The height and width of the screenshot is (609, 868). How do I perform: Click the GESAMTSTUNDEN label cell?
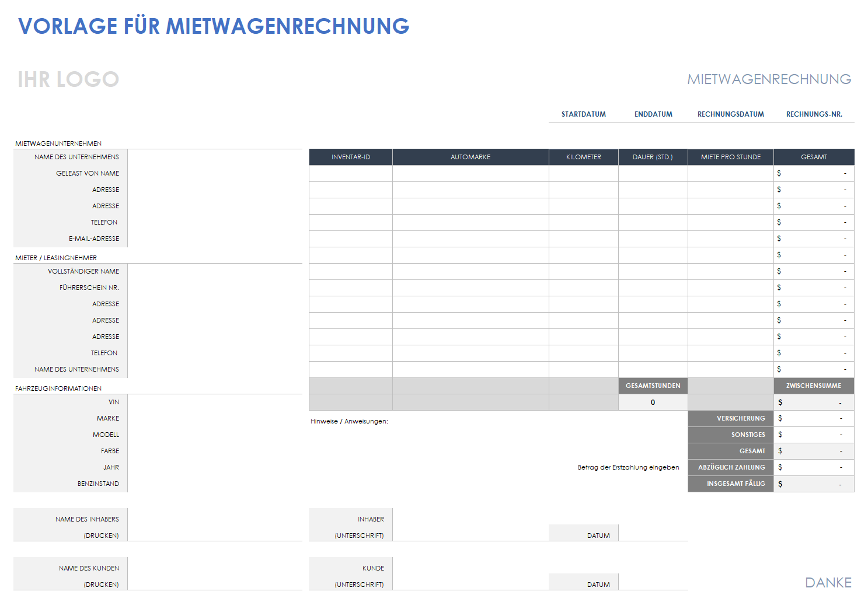coord(653,386)
